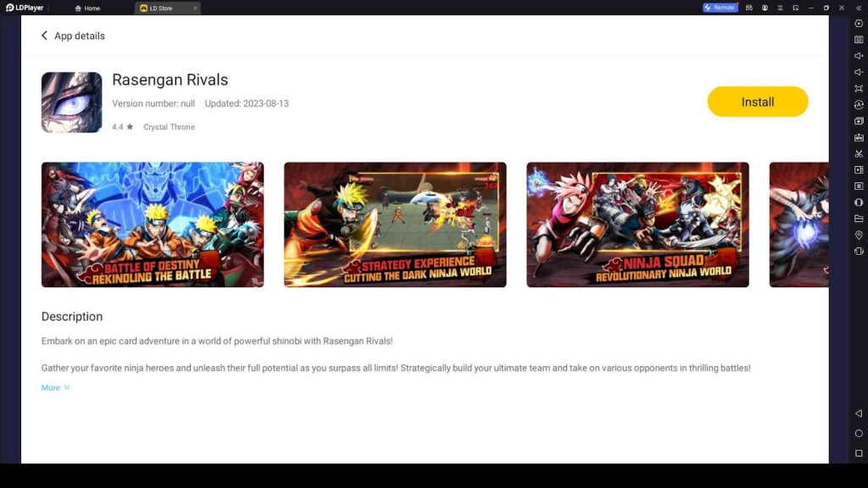Decrease the emulator volume
868x488 pixels.
click(859, 72)
